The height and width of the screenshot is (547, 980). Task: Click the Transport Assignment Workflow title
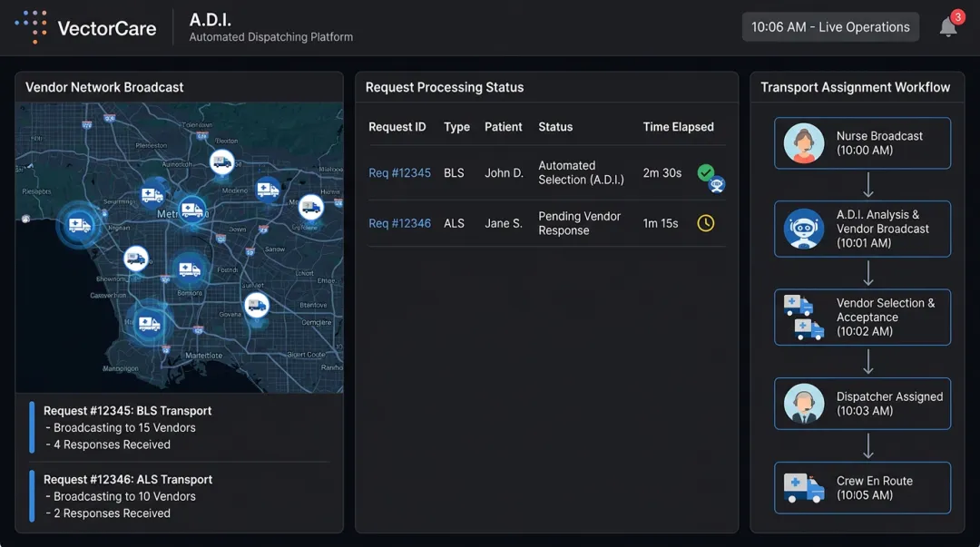point(855,87)
